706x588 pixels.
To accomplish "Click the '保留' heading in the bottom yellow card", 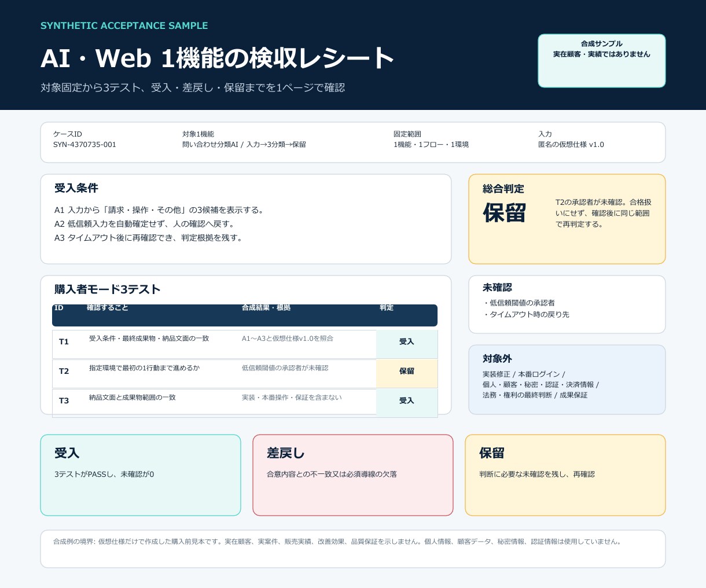I will 492,453.
